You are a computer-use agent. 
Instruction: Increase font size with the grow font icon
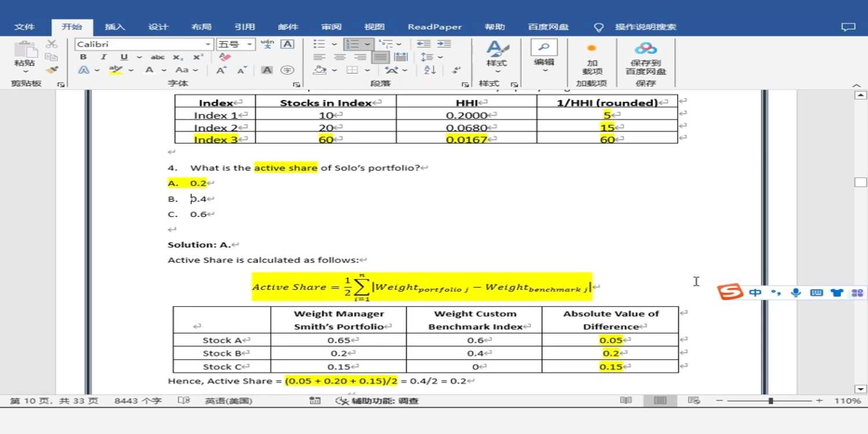tap(222, 70)
